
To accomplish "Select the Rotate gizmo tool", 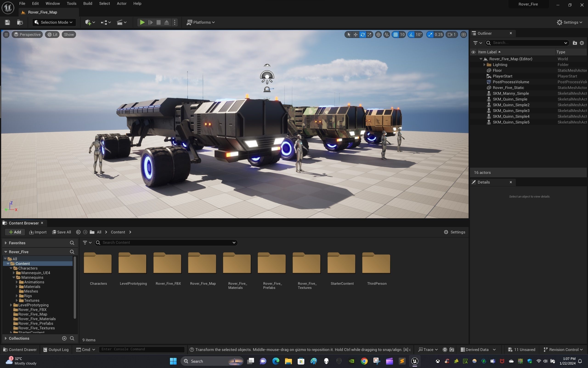I will coord(362,34).
